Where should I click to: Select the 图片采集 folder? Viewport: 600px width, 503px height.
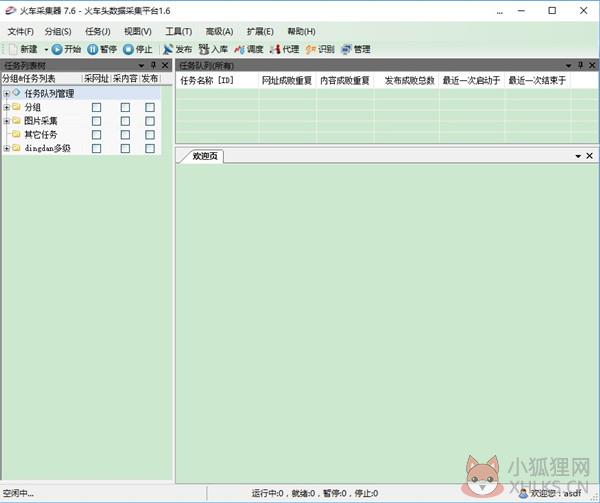click(41, 121)
